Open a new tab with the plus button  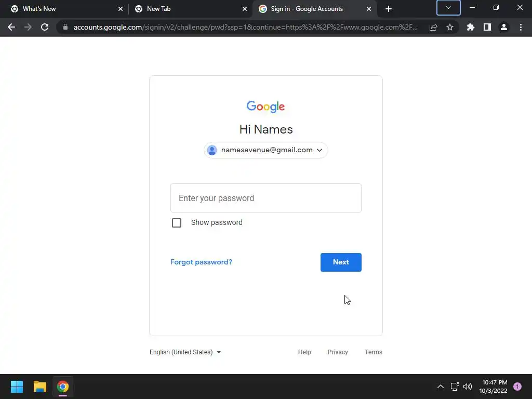click(389, 9)
